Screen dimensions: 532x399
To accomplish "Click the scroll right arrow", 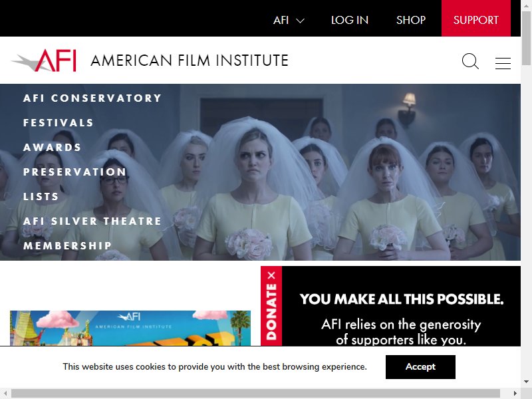I will [515, 394].
